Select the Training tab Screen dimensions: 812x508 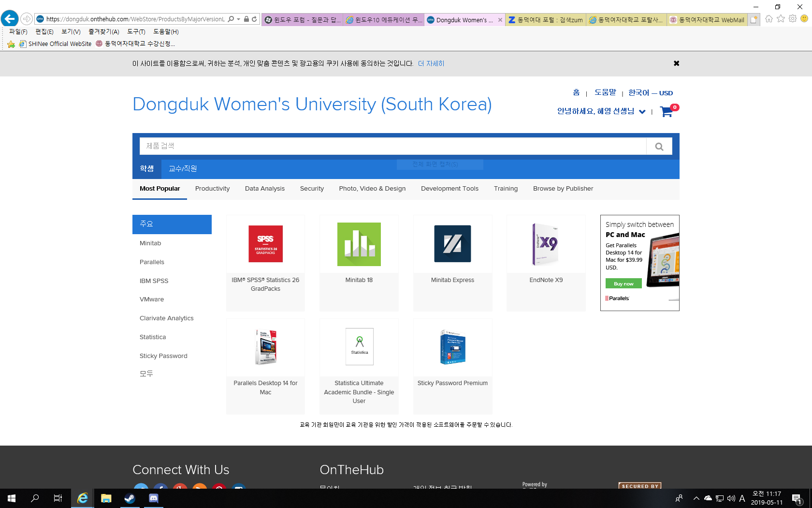[506, 189]
